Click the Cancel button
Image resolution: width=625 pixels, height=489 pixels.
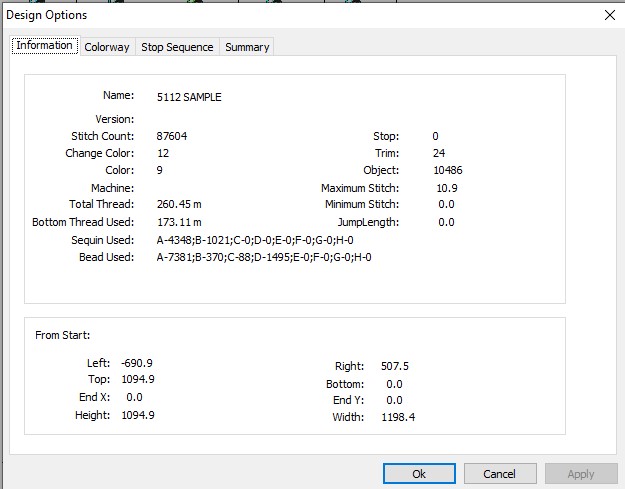coord(500,474)
